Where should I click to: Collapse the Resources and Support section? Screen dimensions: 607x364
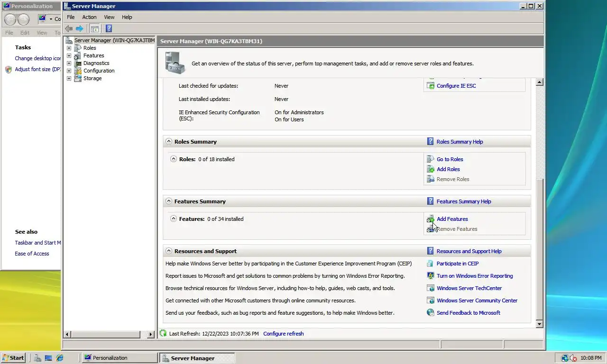pos(168,251)
